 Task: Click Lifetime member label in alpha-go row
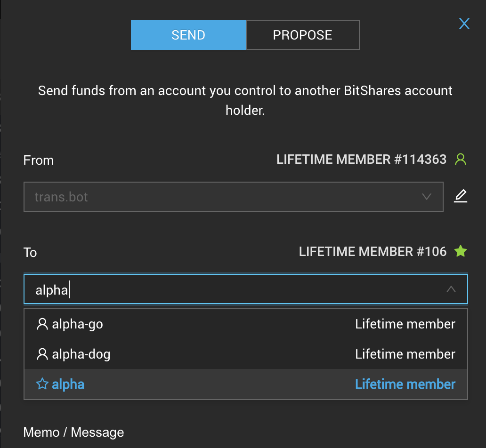(405, 324)
